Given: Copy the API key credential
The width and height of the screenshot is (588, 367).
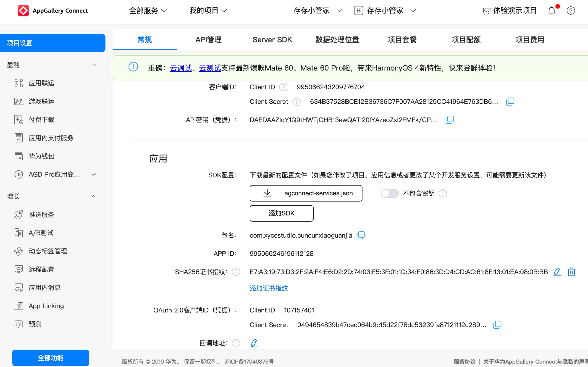Looking at the screenshot, I should click(449, 120).
